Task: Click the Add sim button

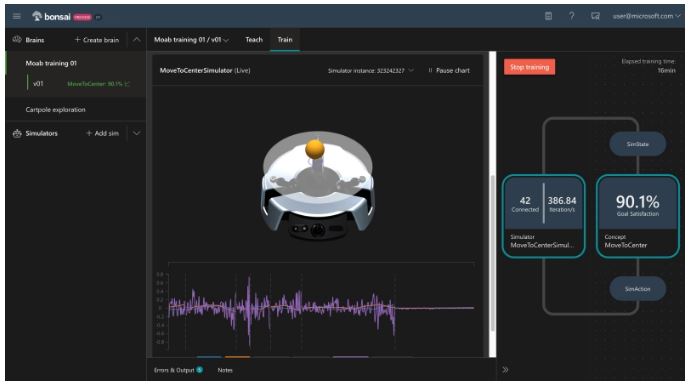Action: (102, 133)
